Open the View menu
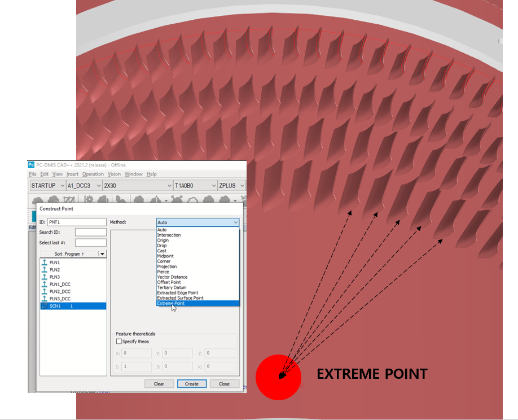The image size is (518, 420). (x=57, y=174)
